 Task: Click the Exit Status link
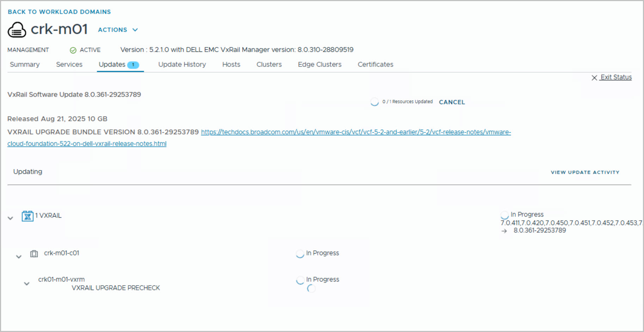616,77
